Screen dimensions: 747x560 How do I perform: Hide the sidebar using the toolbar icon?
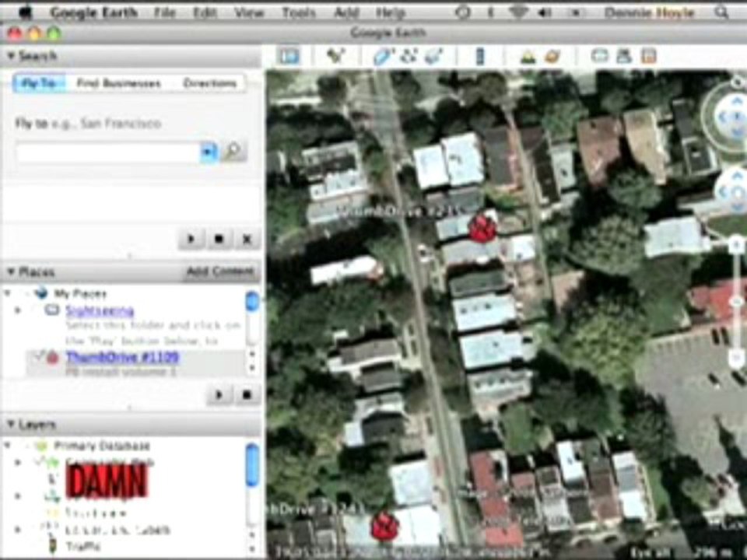tap(289, 56)
